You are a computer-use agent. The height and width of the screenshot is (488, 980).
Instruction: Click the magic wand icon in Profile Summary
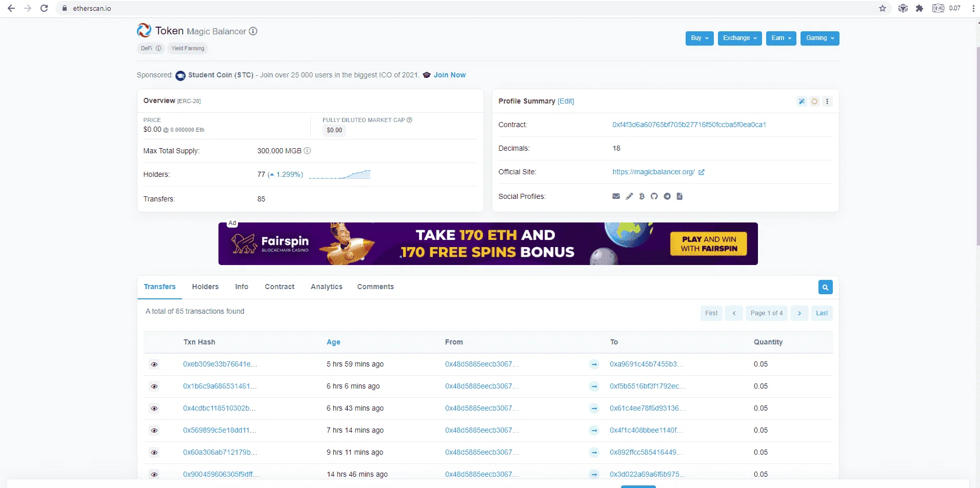point(802,101)
